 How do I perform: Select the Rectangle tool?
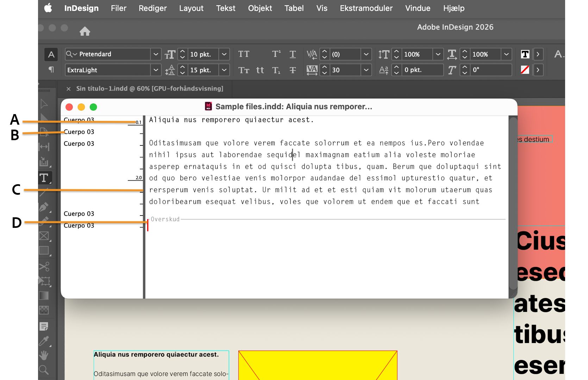(44, 250)
